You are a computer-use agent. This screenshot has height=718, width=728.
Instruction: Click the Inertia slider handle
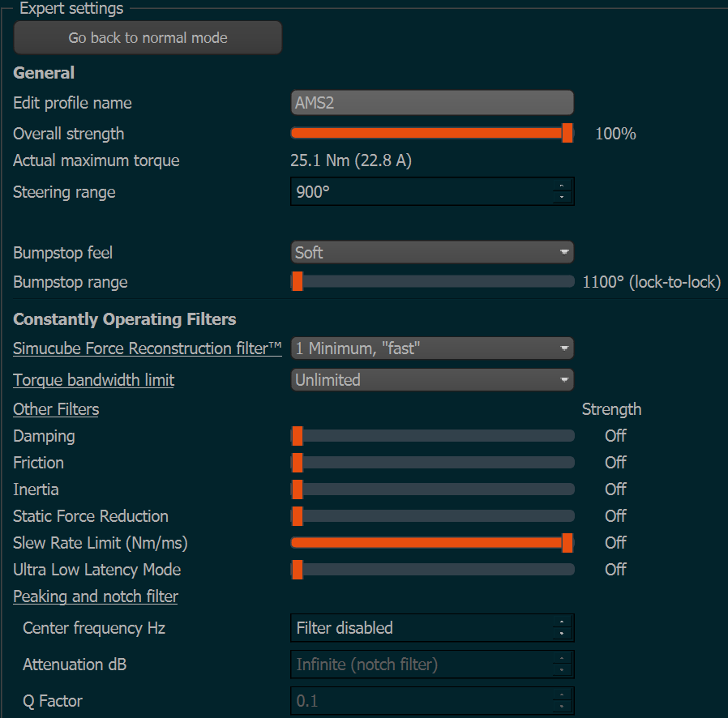pyautogui.click(x=298, y=489)
